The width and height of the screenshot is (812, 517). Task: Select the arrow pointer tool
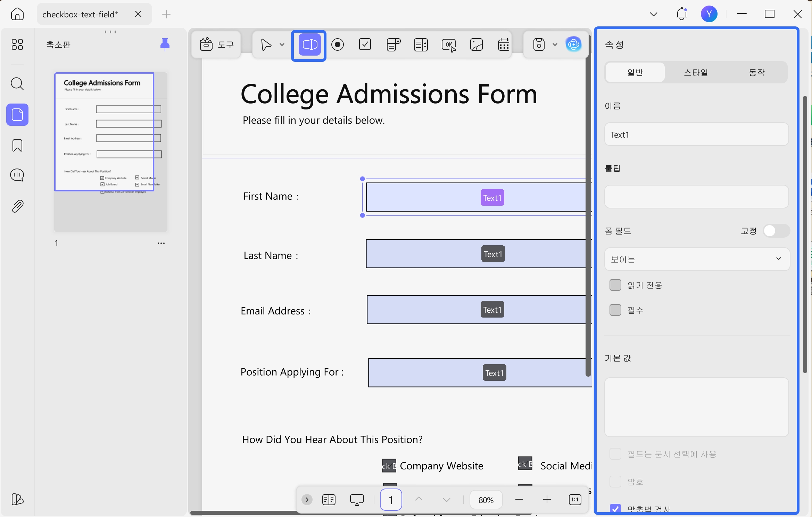pos(266,44)
